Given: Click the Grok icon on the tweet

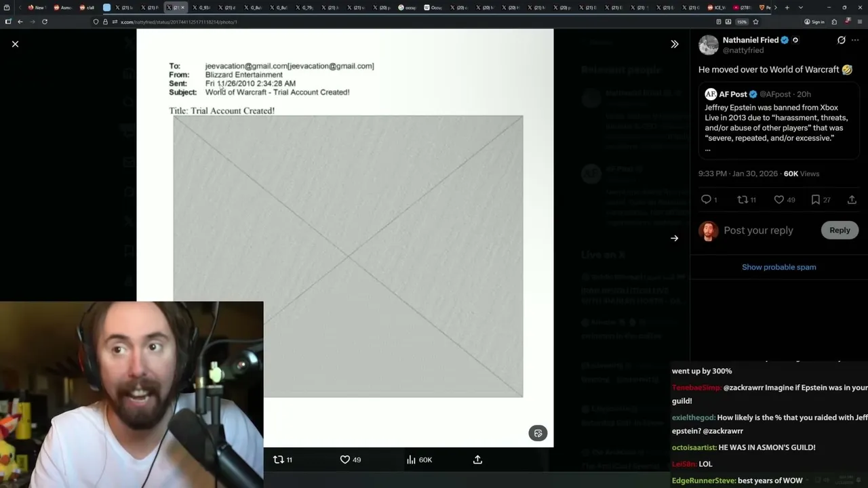Looking at the screenshot, I should point(841,40).
